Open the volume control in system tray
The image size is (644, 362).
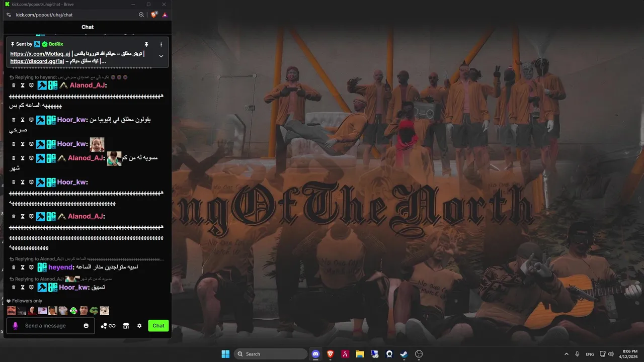click(x=611, y=354)
